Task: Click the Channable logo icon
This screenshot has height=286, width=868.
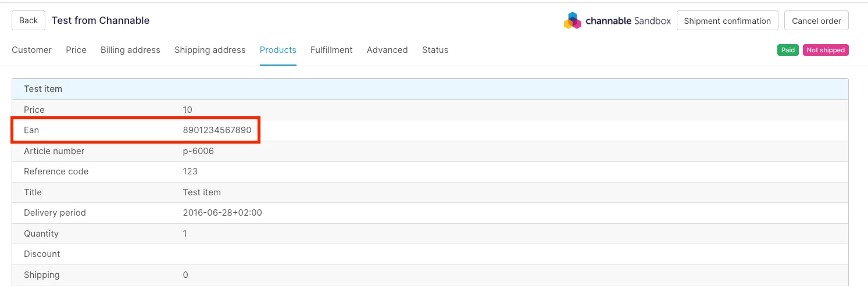Action: 573,21
